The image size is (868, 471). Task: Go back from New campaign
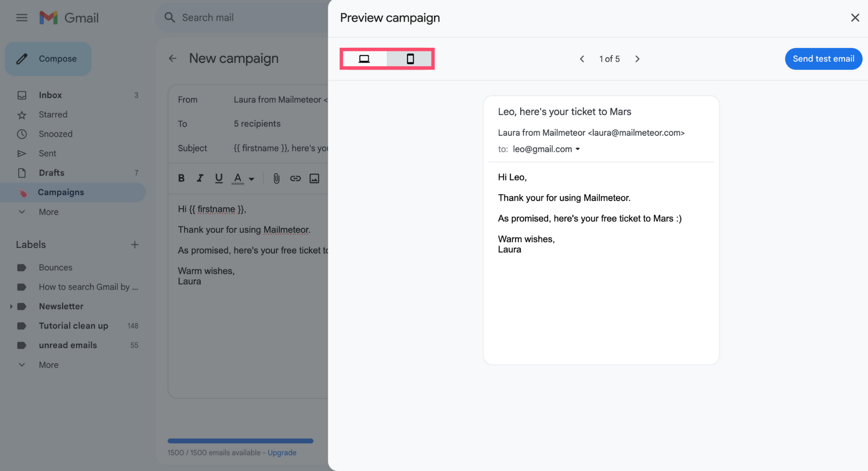coord(173,59)
